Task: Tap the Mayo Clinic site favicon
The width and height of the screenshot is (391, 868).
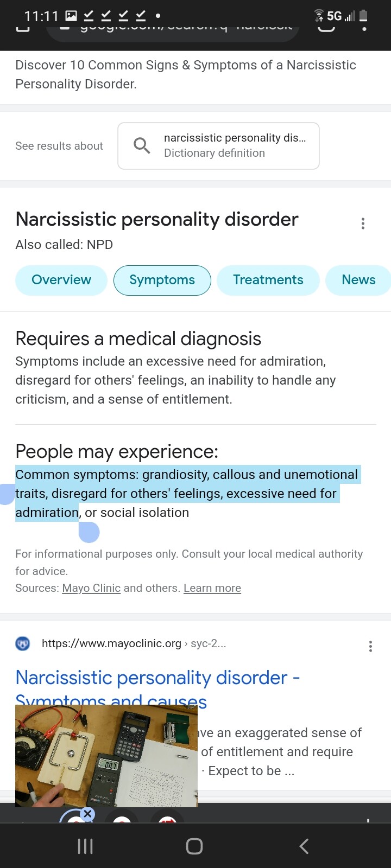Action: point(23,644)
